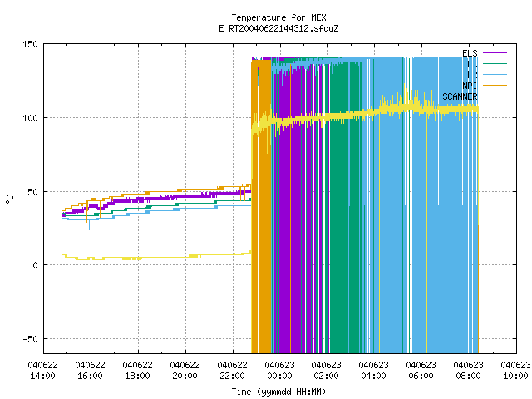Click the y-axis tick label '0'
Viewport: 532px width, 399px height.
pos(35,265)
